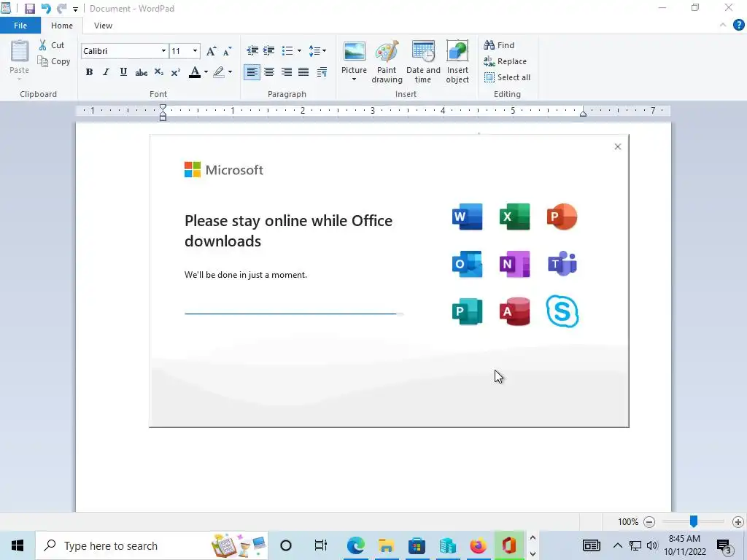Zoom in with the plus button
Image resolution: width=747 pixels, height=560 pixels.
738,522
